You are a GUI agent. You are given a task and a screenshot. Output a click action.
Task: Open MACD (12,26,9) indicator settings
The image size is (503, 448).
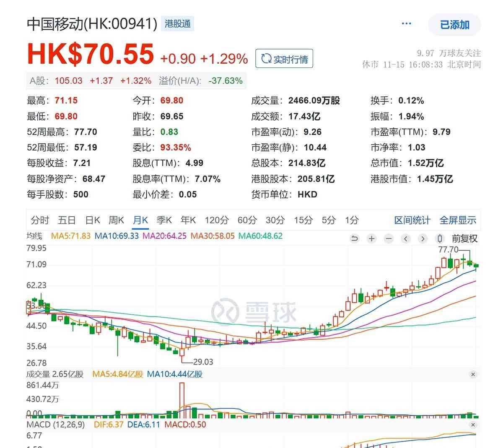point(55,425)
